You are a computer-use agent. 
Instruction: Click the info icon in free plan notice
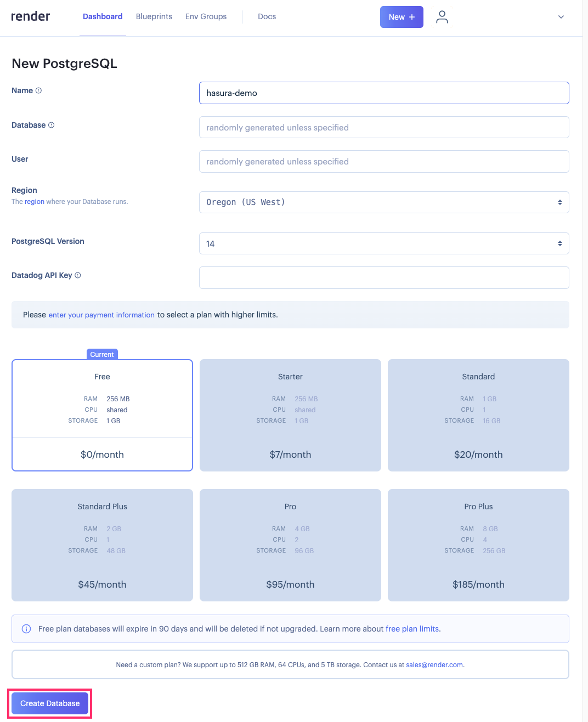pyautogui.click(x=26, y=628)
